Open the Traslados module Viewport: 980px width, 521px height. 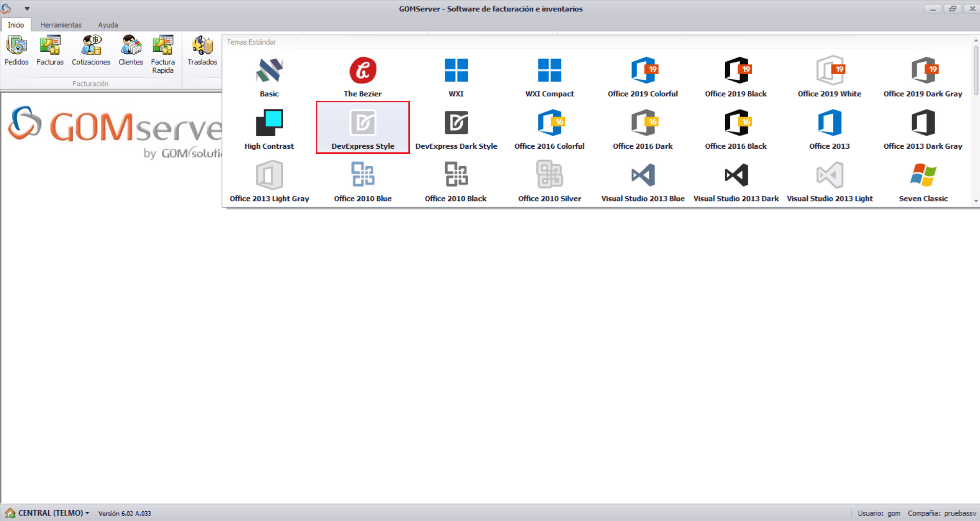202,50
